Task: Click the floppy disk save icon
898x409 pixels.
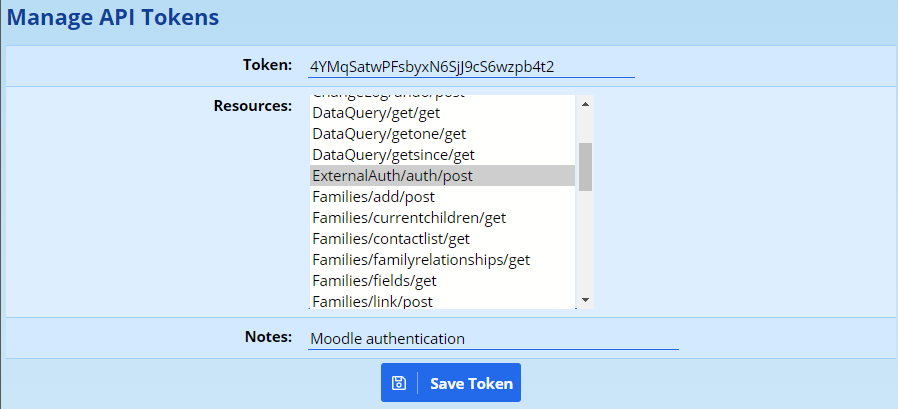Action: (x=398, y=383)
